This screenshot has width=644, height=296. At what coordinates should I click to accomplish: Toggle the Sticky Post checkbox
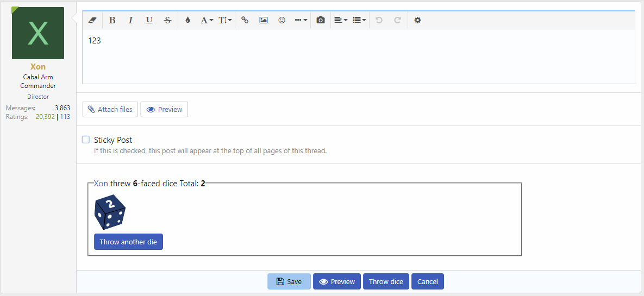point(86,140)
